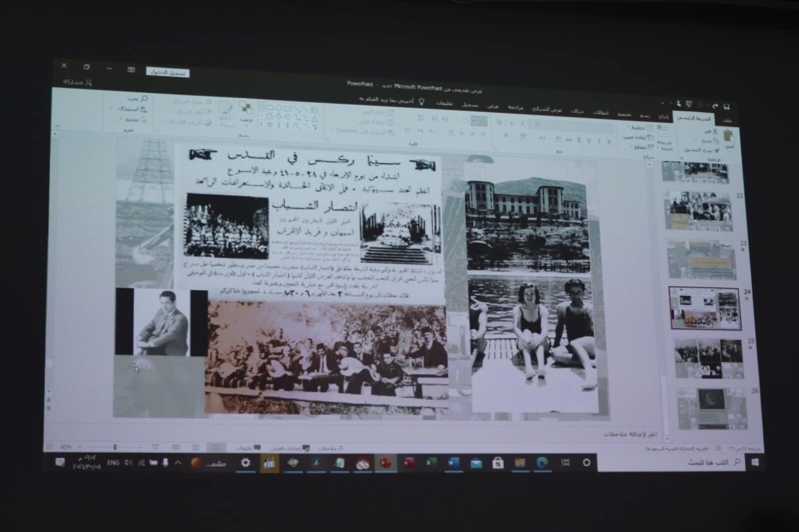Image resolution: width=799 pixels, height=532 pixels.
Task: Click the ENG language indicator in tray
Action: 113,463
